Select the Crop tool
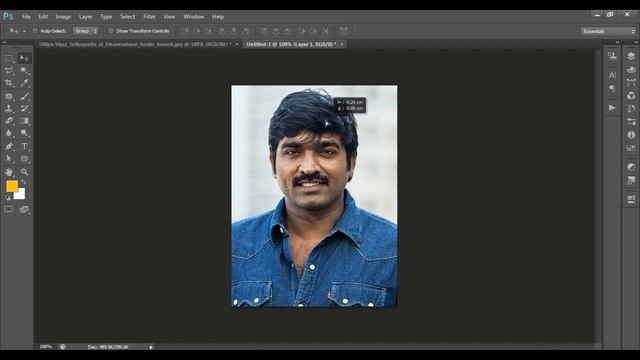The image size is (640, 360). coord(9,83)
